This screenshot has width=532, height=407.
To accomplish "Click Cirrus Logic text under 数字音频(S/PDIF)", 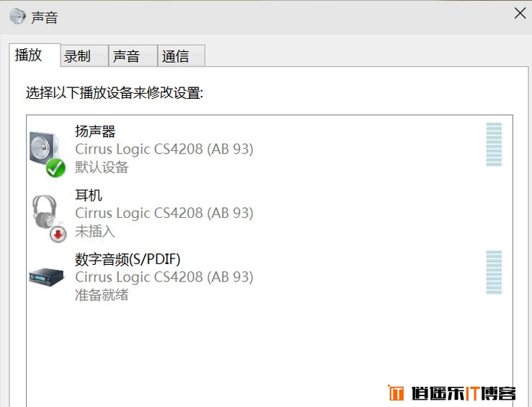I will pyautogui.click(x=164, y=277).
